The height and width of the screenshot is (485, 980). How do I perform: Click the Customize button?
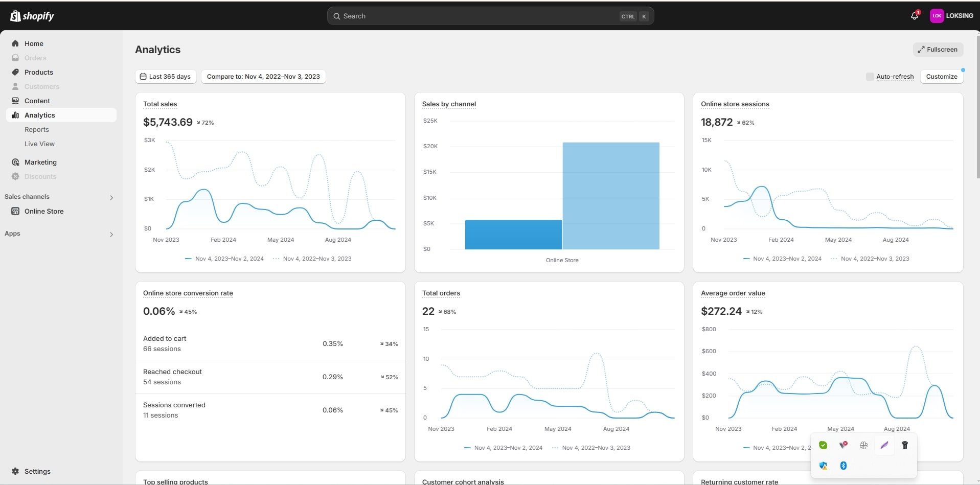(x=941, y=77)
